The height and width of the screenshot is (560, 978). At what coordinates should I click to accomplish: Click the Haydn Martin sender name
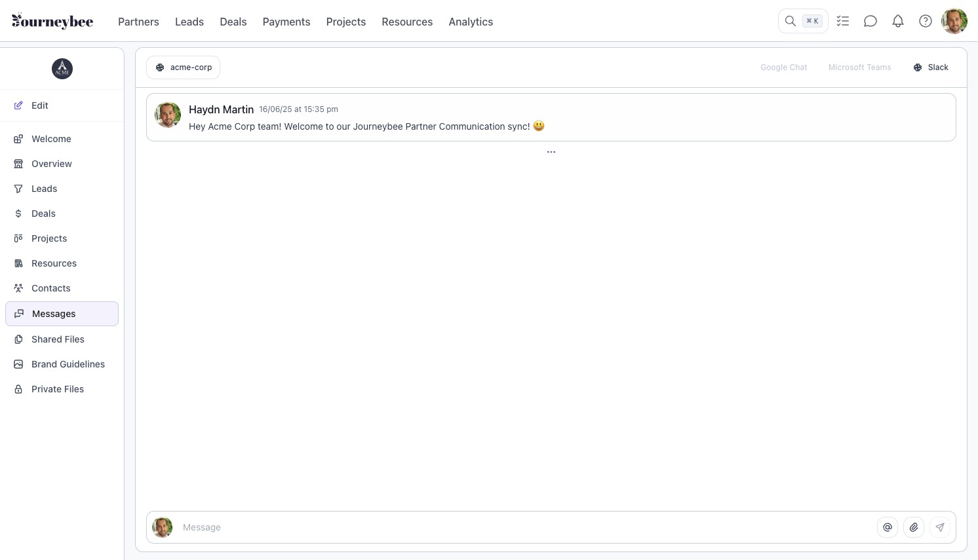click(221, 109)
